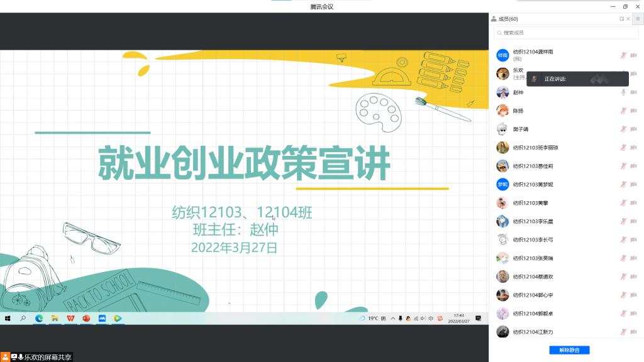The width and height of the screenshot is (644, 362).
Task: Click camera icon for 纺织12103李乐晨
Action: point(633,221)
